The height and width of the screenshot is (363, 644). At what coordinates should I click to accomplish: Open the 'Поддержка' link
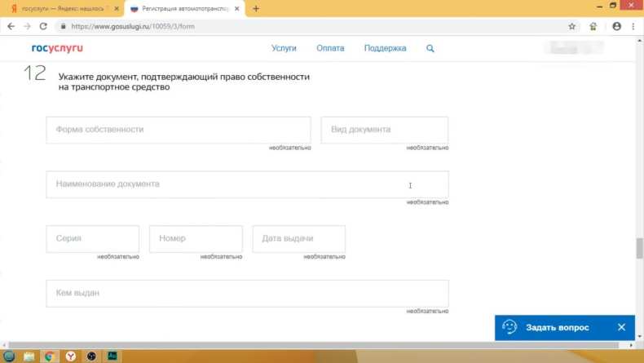tap(386, 48)
